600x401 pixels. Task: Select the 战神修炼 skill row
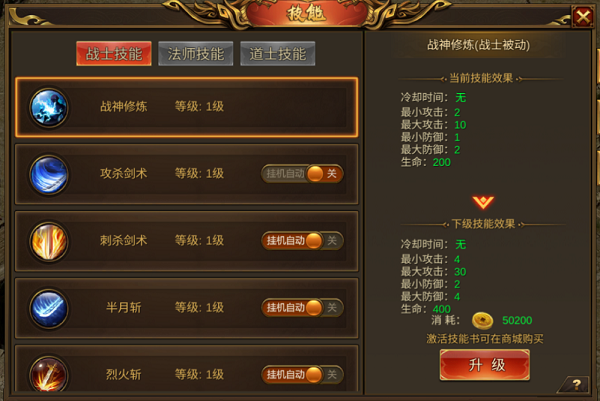pyautogui.click(x=187, y=107)
